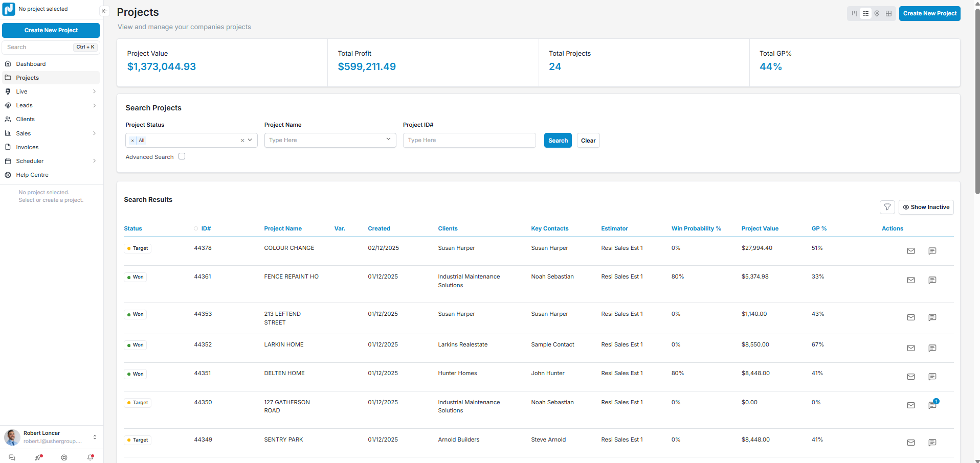Open the notifications bell
The width and height of the screenshot is (980, 463).
click(91, 457)
